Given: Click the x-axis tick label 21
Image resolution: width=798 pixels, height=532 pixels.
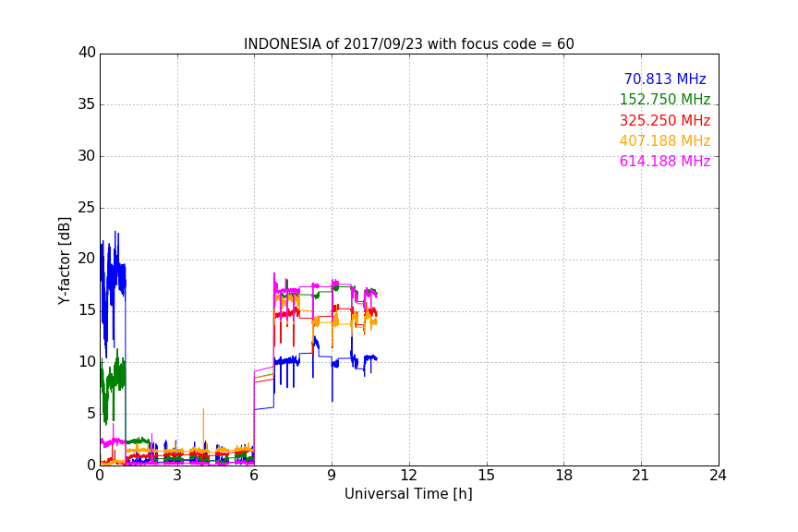Looking at the screenshot, I should point(641,476).
